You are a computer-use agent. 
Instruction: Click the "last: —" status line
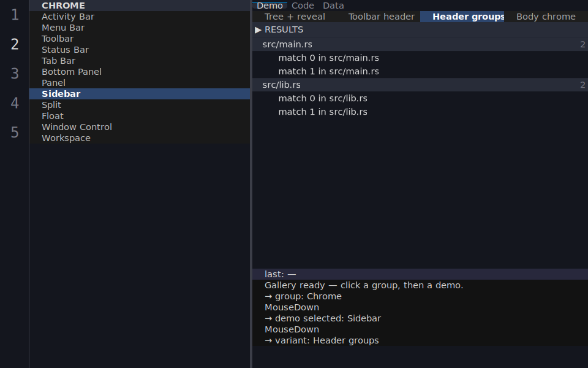pyautogui.click(x=420, y=274)
